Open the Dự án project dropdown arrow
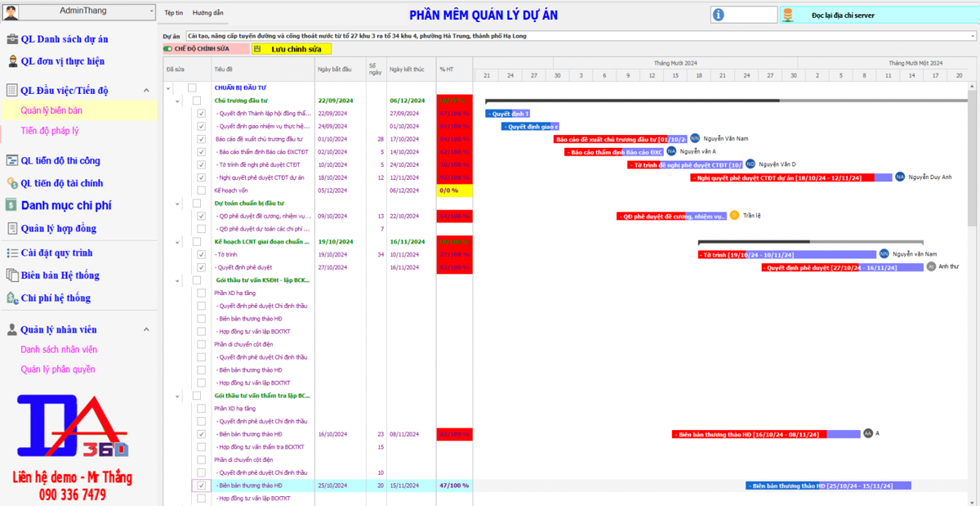The image size is (980, 506). pyautogui.click(x=972, y=36)
